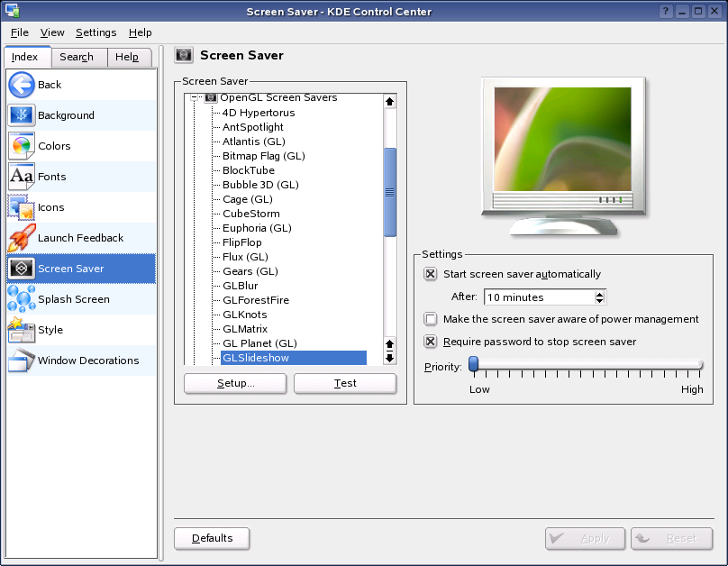Click the OpenGL Screen Savers category icon
Image resolution: width=728 pixels, height=566 pixels.
[211, 97]
